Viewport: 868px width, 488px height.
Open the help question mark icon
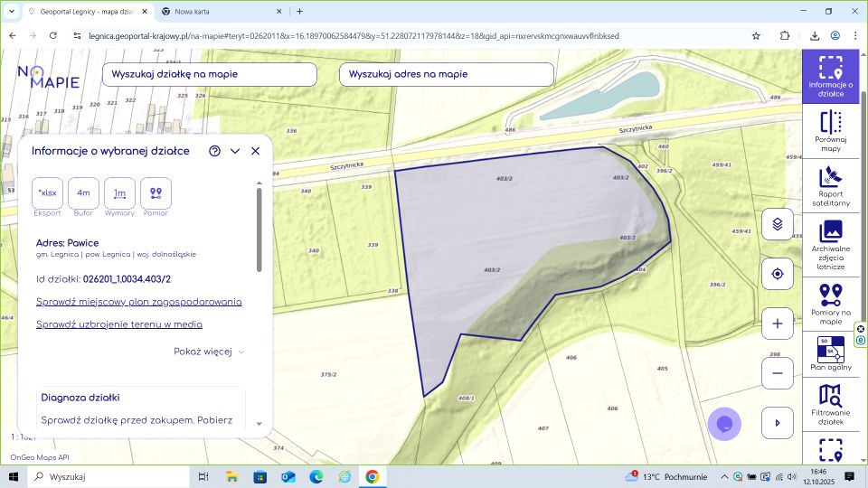(214, 151)
